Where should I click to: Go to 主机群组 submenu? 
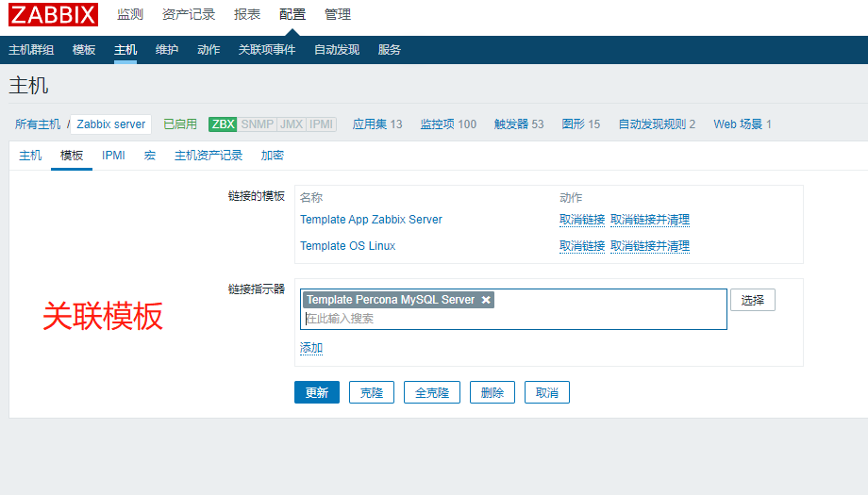tap(31, 50)
